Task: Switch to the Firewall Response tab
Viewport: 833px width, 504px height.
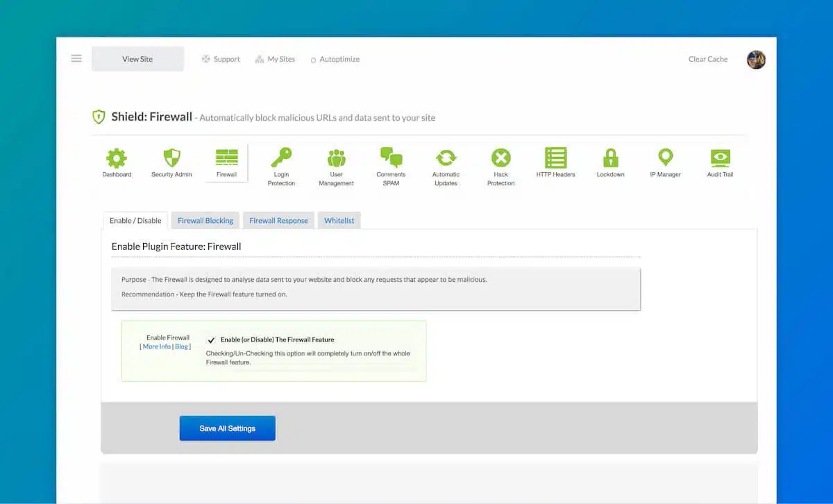Action: 278,220
